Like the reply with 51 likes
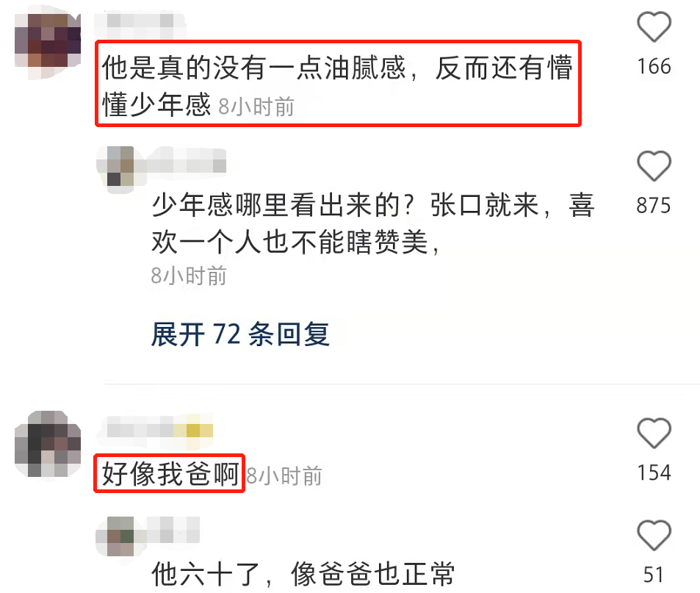Screen dimensions: 700x593 (654, 535)
